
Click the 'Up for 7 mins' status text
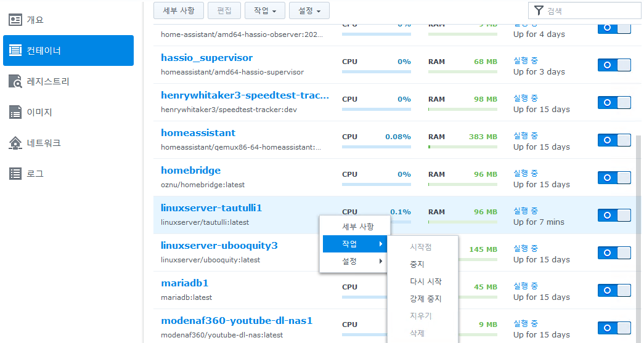click(x=539, y=222)
